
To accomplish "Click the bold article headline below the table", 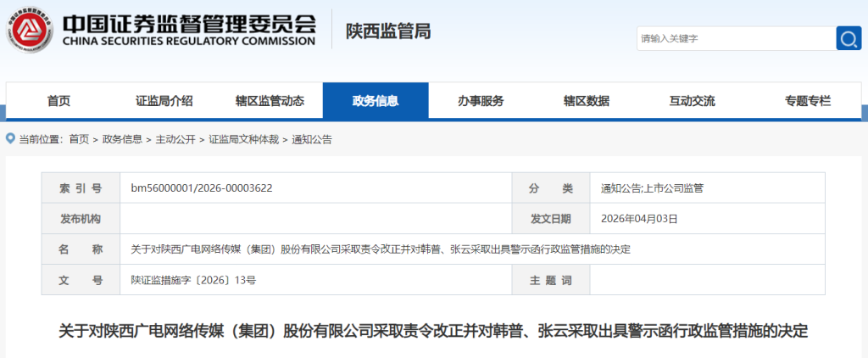I will point(433,331).
